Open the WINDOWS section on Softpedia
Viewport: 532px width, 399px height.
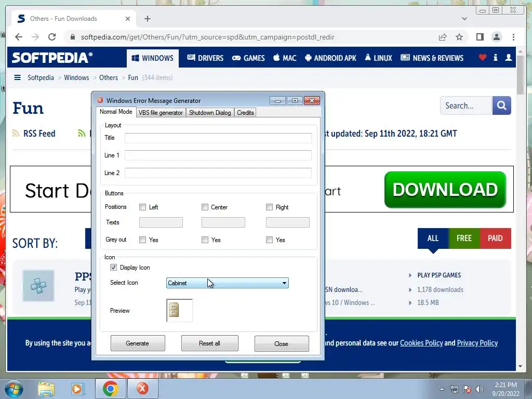click(x=153, y=58)
